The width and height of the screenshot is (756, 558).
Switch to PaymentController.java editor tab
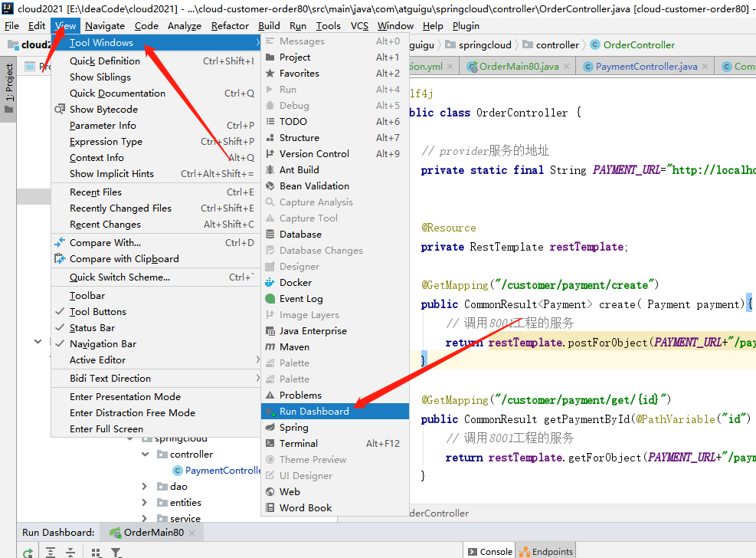pos(646,67)
